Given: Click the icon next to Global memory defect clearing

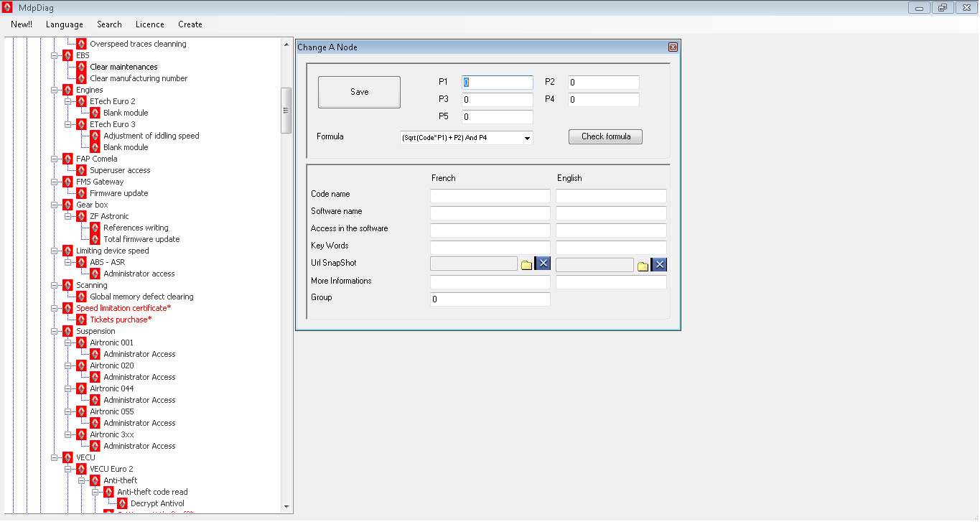Looking at the screenshot, I should pyautogui.click(x=81, y=297).
